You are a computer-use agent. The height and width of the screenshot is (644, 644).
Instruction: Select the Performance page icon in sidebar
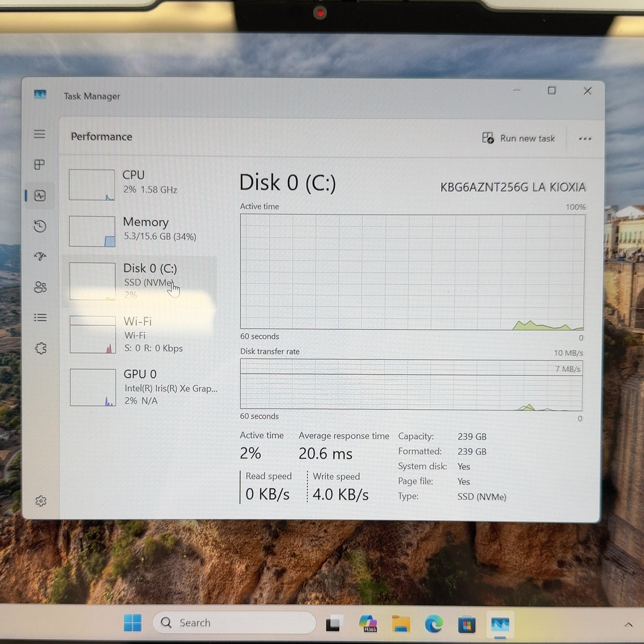point(40,196)
